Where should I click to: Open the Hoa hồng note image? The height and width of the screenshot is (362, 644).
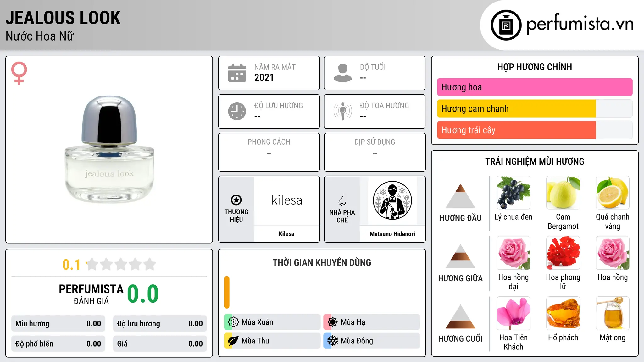pos(613,253)
